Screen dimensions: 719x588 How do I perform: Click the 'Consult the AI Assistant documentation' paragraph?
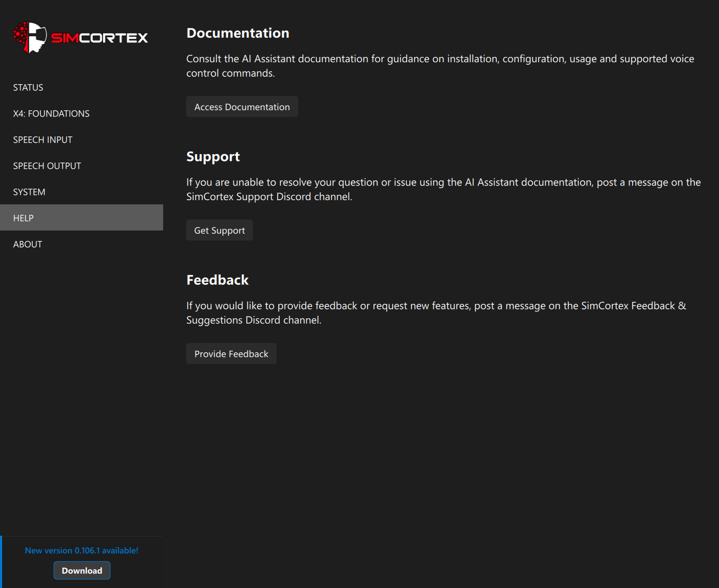tap(440, 66)
